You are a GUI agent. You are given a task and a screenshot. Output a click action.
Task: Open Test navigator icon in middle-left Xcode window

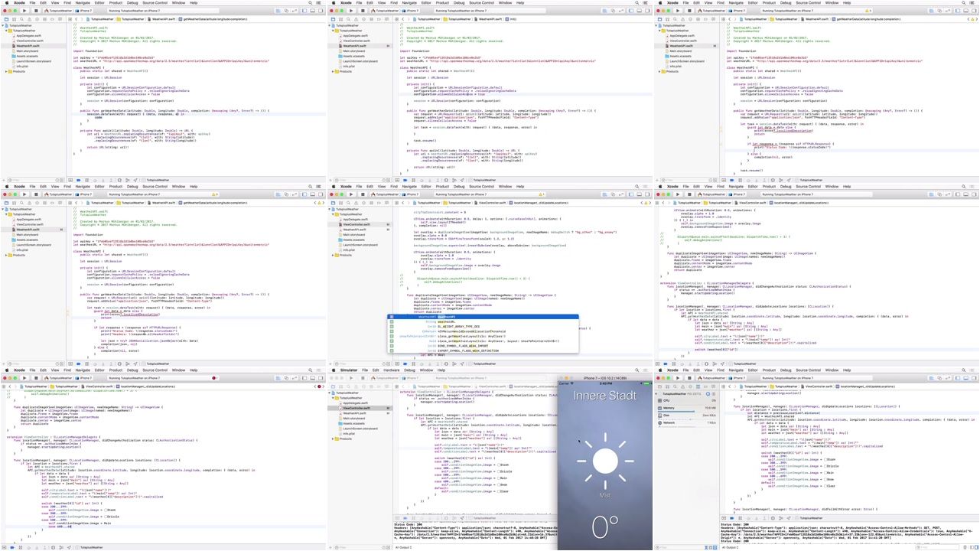pyautogui.click(x=37, y=203)
